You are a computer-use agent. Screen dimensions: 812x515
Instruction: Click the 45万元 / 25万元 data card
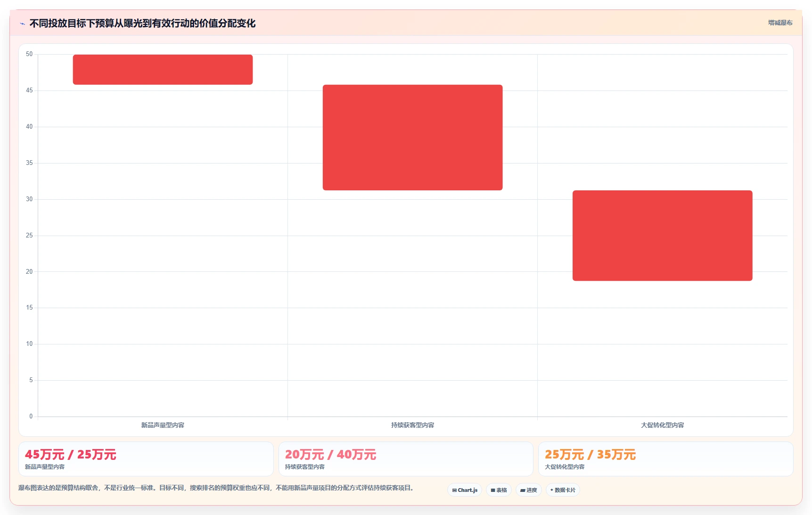(x=146, y=459)
